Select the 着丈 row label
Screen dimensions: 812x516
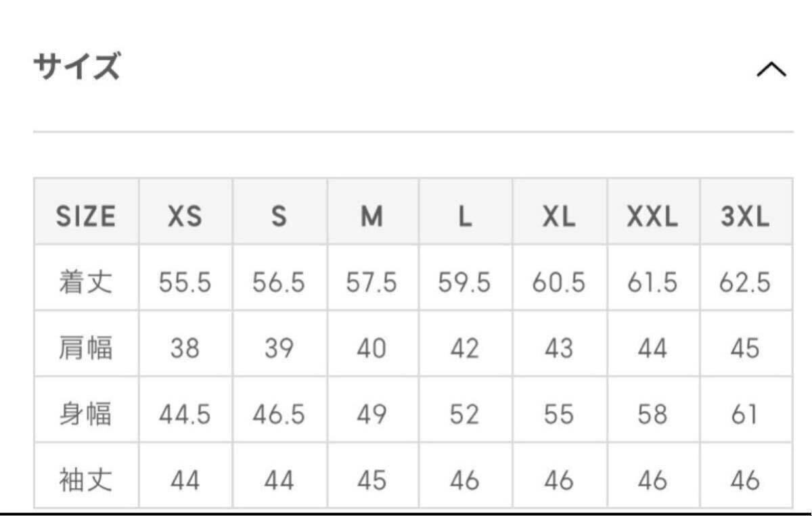click(x=85, y=282)
